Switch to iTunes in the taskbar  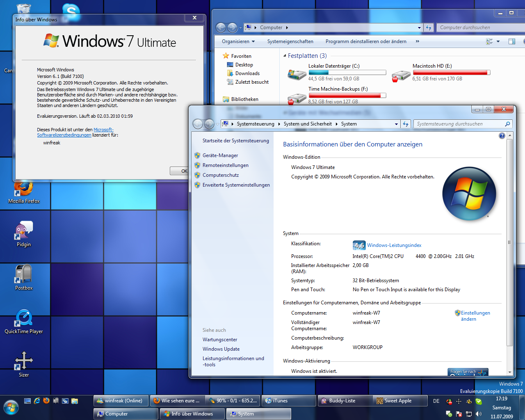288,401
